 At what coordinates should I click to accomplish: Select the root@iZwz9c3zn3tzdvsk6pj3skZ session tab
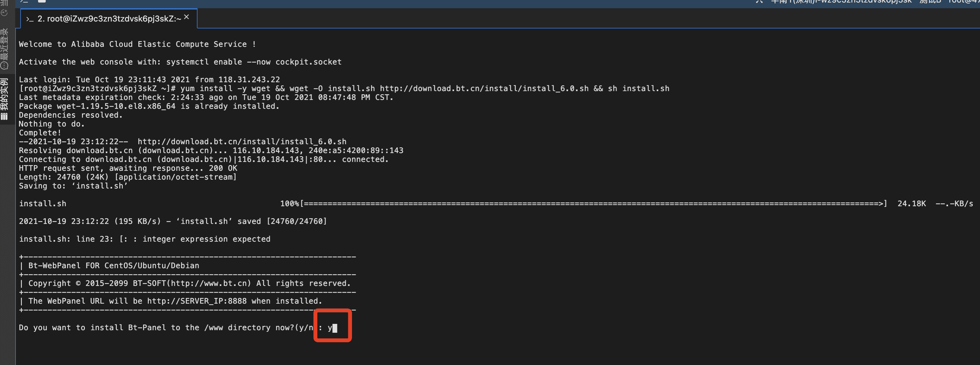click(109, 19)
